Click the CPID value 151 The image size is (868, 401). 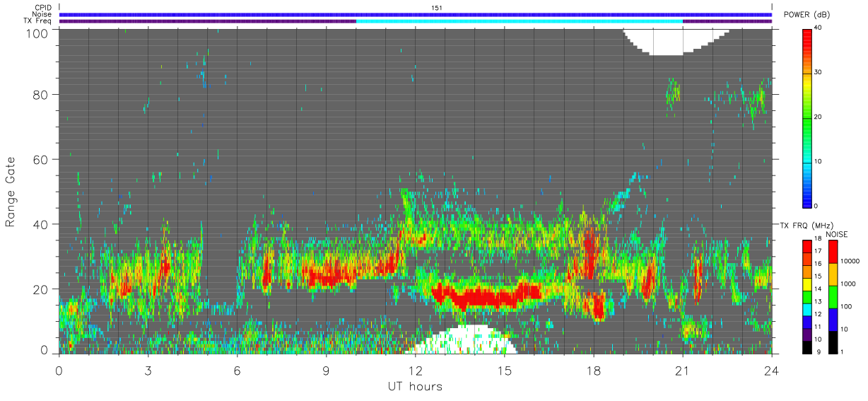coord(437,8)
